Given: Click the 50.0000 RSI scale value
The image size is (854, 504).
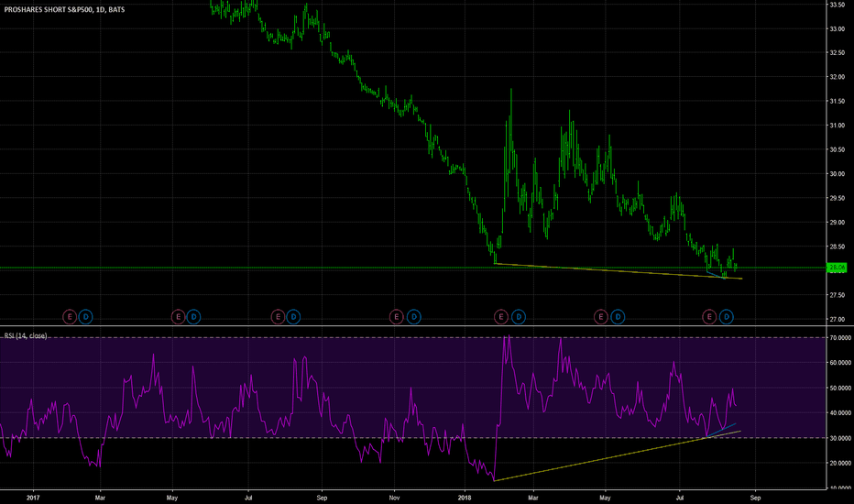Looking at the screenshot, I should point(840,388).
